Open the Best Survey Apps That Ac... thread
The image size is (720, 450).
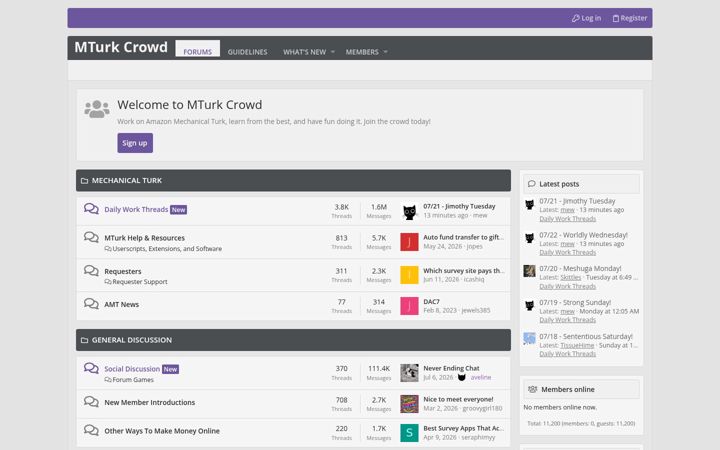coord(463,428)
